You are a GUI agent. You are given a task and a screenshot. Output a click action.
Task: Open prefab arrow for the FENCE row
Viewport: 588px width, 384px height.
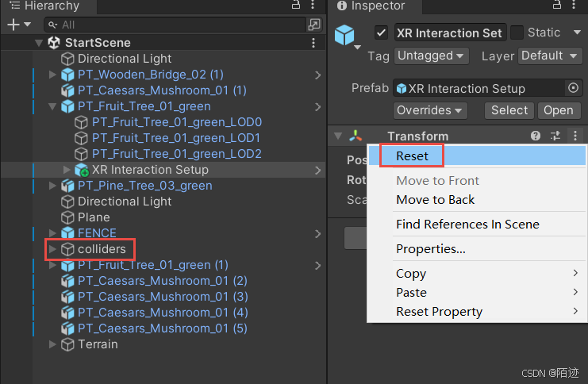click(x=317, y=233)
